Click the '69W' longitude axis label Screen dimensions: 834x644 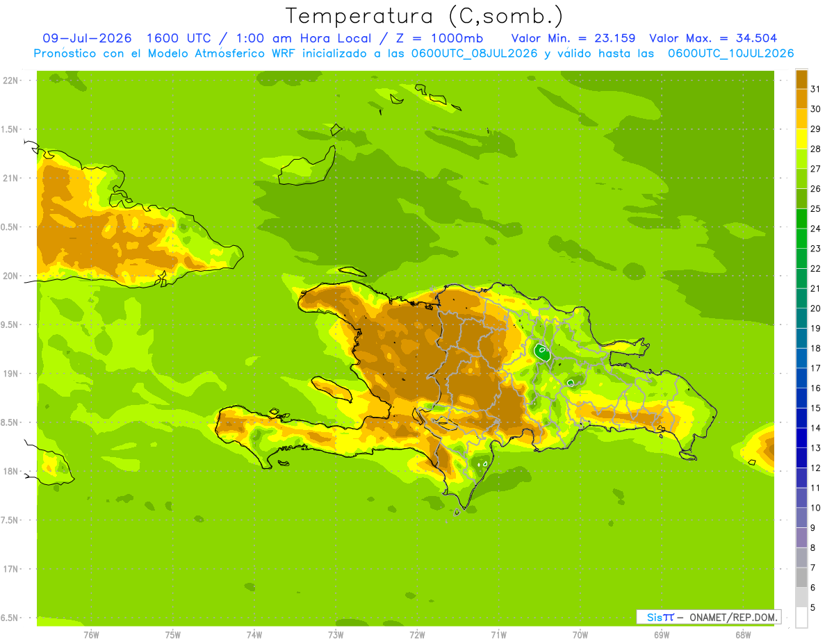tap(662, 635)
